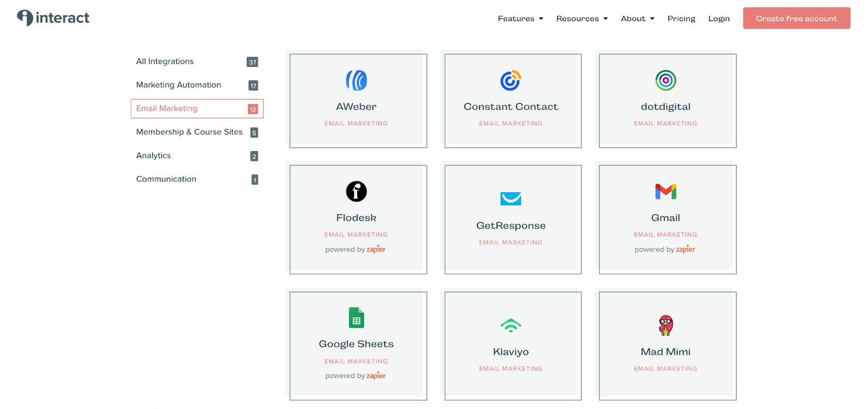
Task: Click the 1 count badge for Communication
Action: point(254,180)
